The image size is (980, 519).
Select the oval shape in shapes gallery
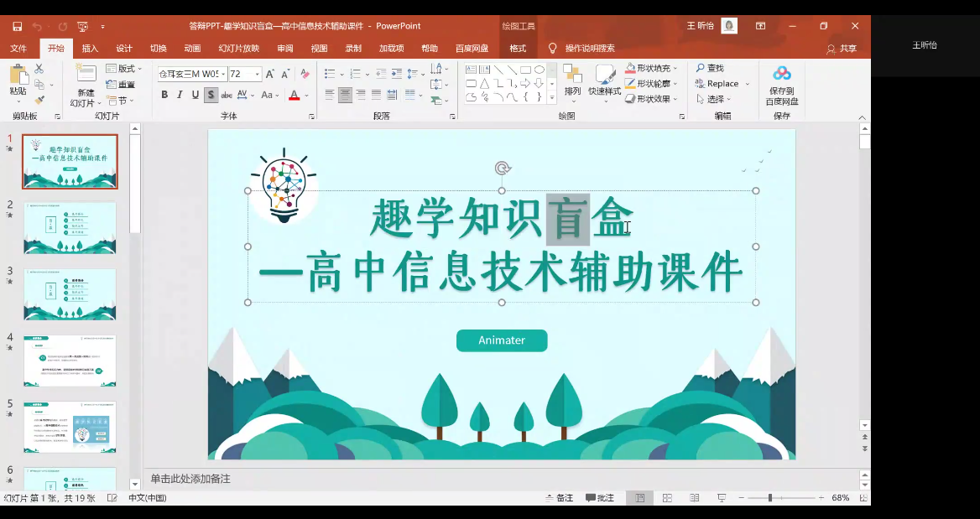[539, 70]
